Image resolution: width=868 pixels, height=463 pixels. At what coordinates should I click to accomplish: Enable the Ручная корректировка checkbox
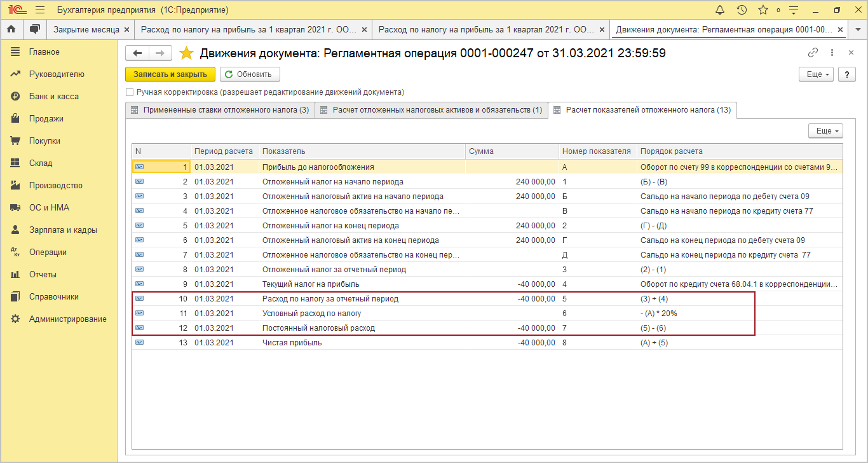(130, 92)
